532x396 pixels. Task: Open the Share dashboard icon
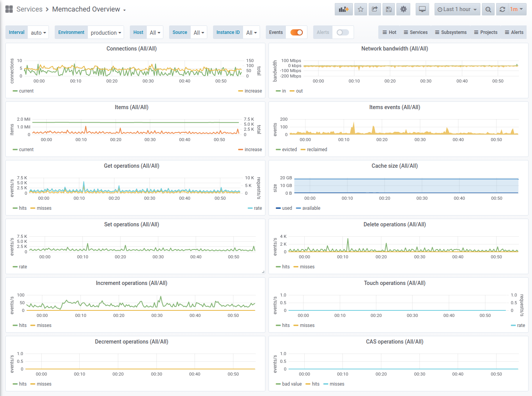(x=374, y=9)
